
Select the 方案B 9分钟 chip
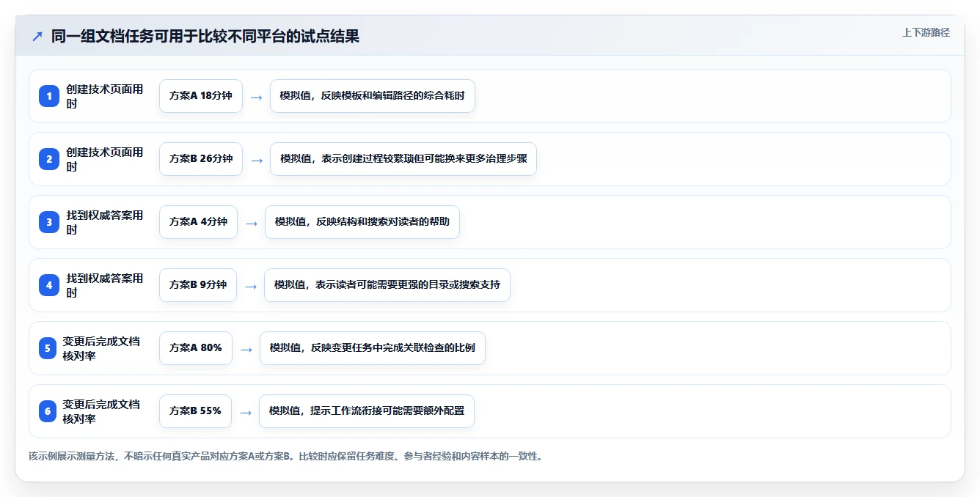click(x=198, y=285)
